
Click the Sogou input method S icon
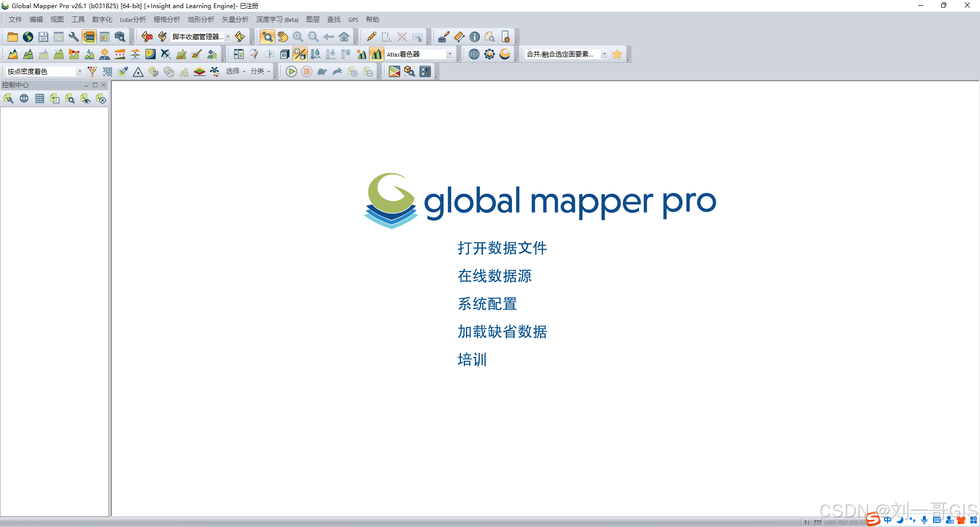click(x=873, y=520)
